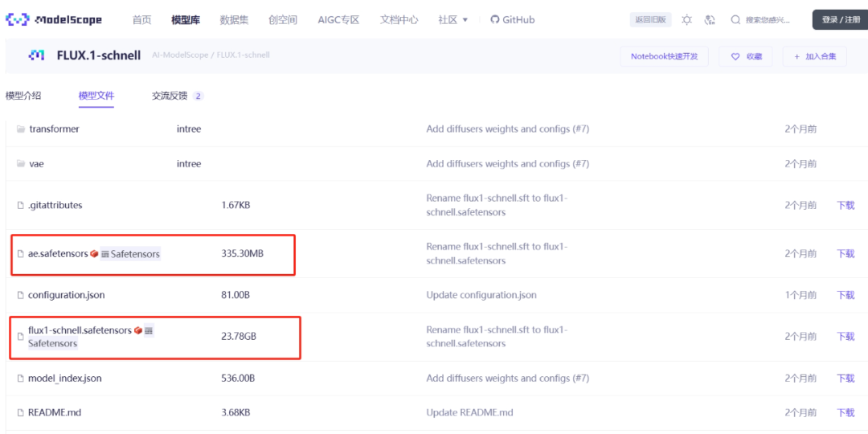This screenshot has height=434, width=868.
Task: Click the GitHub link text
Action: tap(518, 20)
